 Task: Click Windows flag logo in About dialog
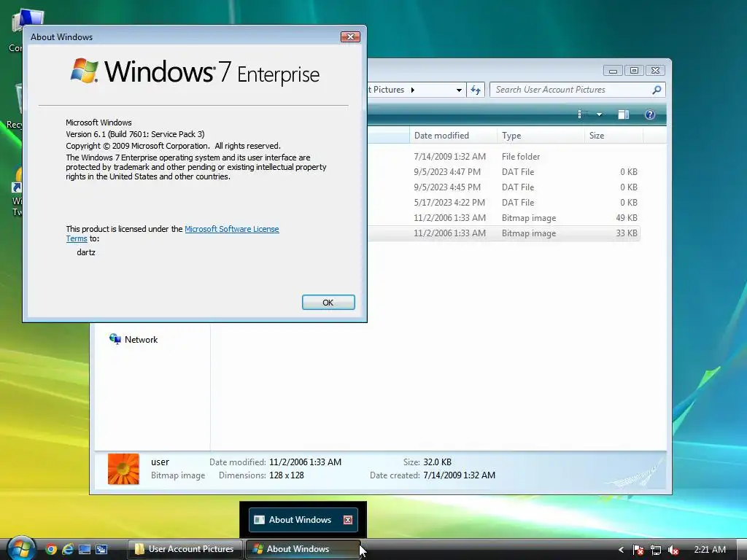point(85,71)
